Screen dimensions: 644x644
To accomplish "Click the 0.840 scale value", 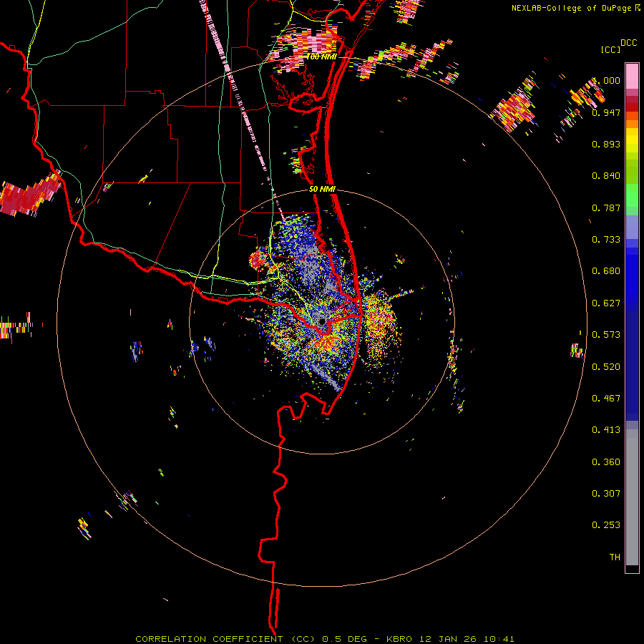I will (x=606, y=176).
